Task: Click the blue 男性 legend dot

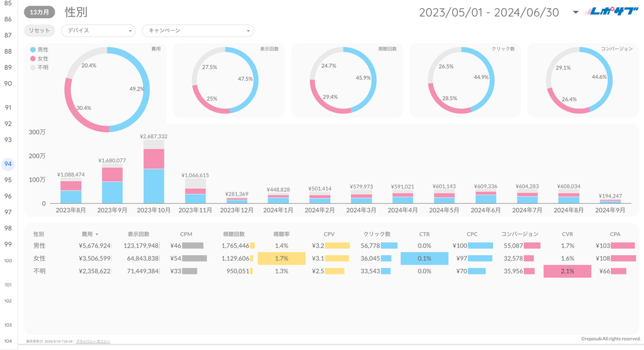Action: pos(33,49)
